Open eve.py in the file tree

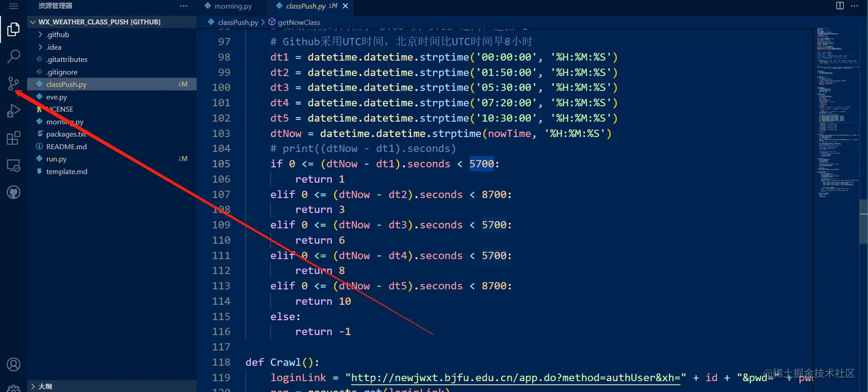pyautogui.click(x=111, y=97)
